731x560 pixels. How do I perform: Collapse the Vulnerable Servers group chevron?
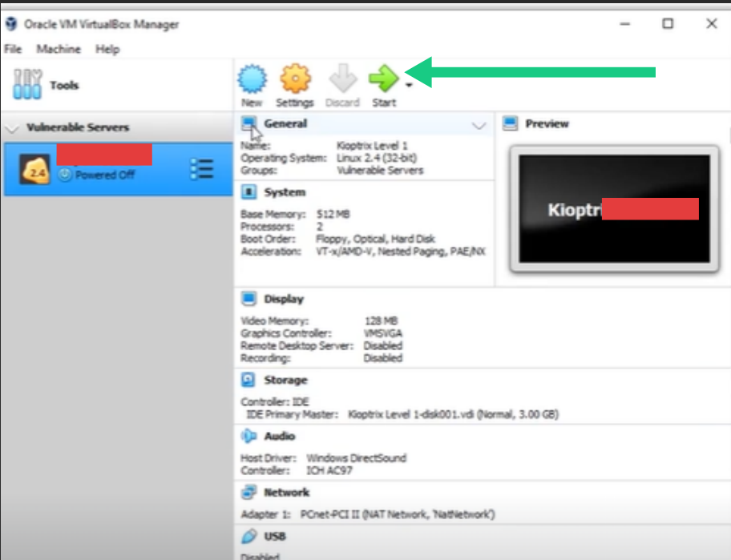pos(12,128)
